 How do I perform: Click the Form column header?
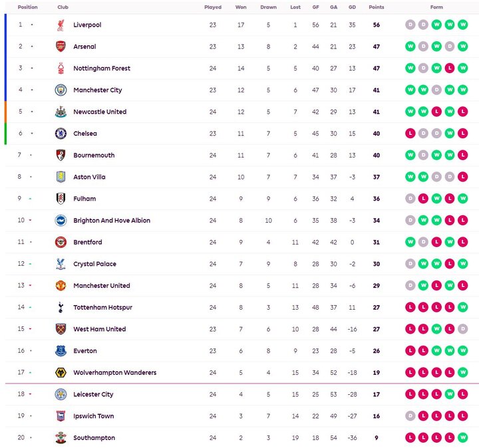436,7
